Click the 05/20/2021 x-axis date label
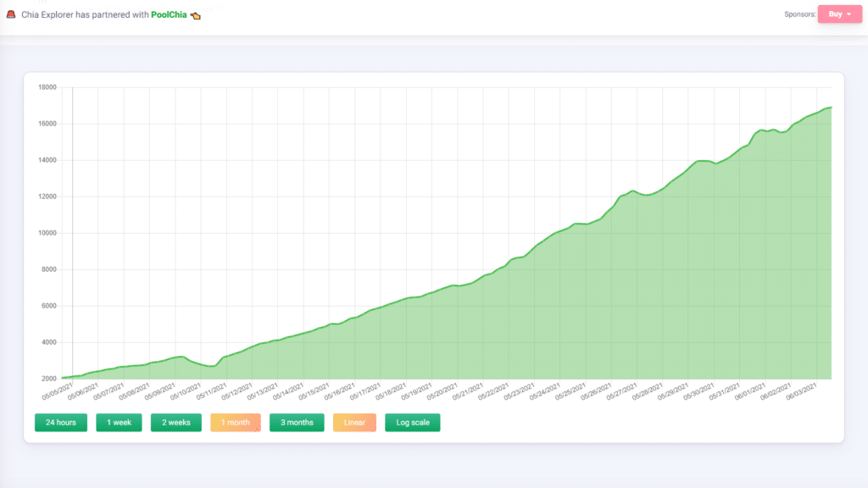The image size is (868, 488). [x=442, y=391]
